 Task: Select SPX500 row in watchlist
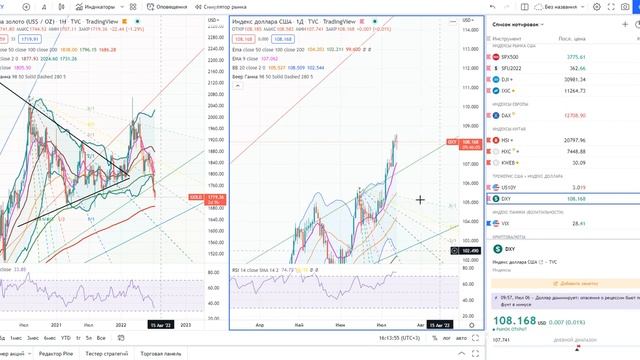pos(562,57)
